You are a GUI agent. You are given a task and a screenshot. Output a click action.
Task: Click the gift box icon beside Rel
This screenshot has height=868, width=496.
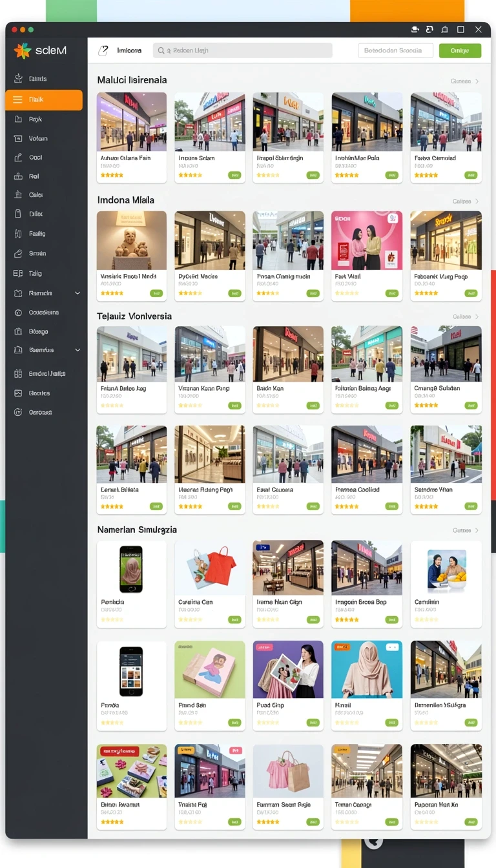click(x=18, y=176)
